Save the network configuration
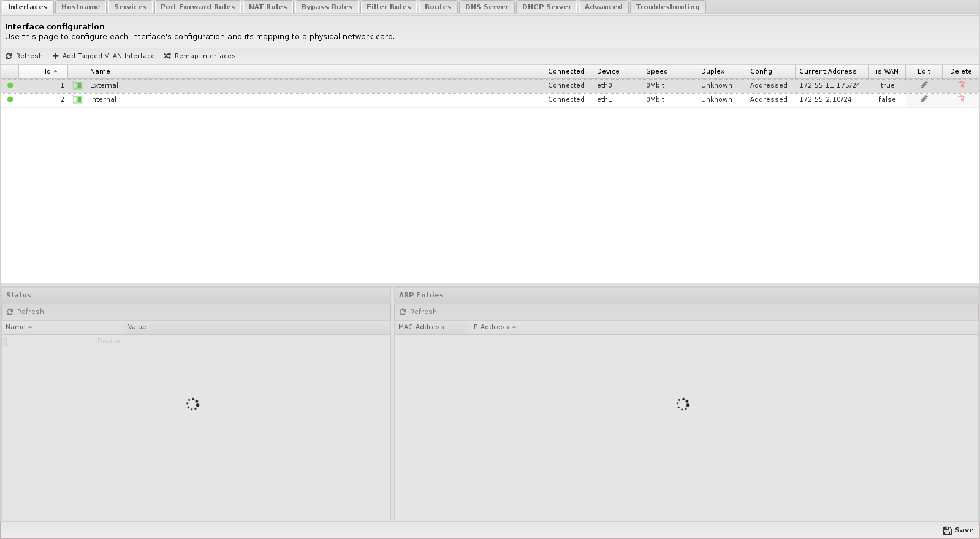This screenshot has width=980, height=539. (958, 530)
